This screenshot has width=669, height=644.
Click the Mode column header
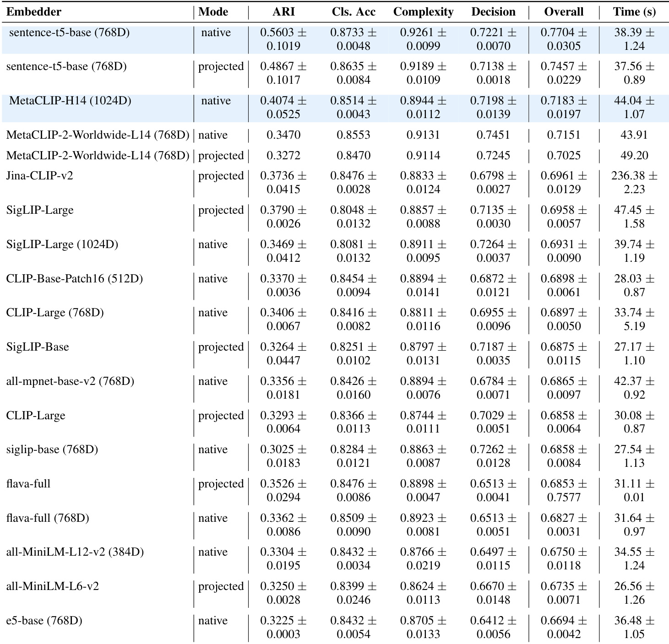pyautogui.click(x=213, y=12)
